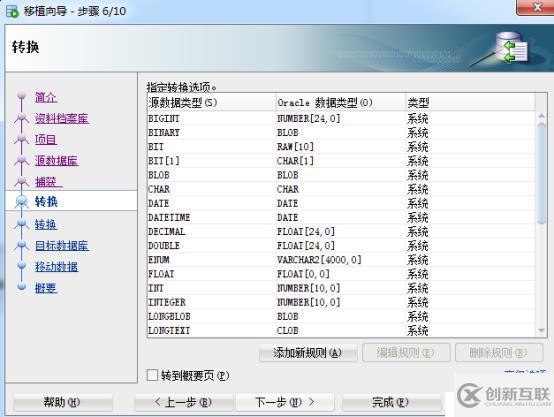554x417 pixels.
Task: Click the 完成(F) finish button
Action: tap(391, 402)
